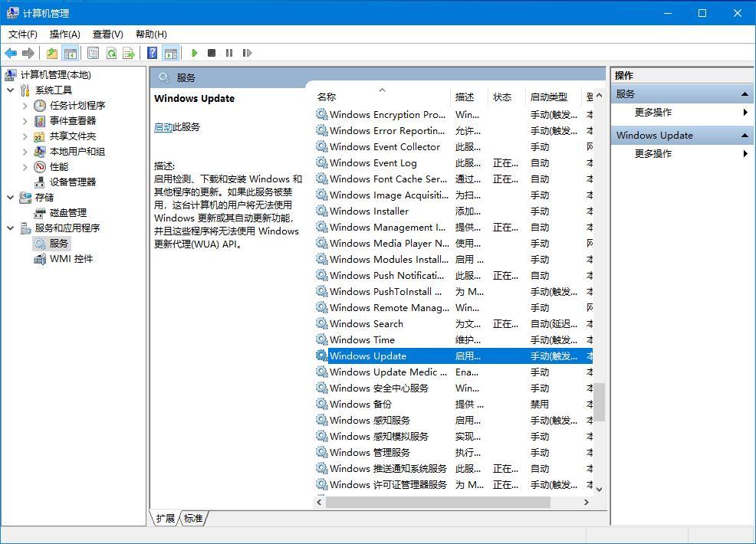
Task: Collapse the Windows Update actions section
Action: (x=744, y=136)
